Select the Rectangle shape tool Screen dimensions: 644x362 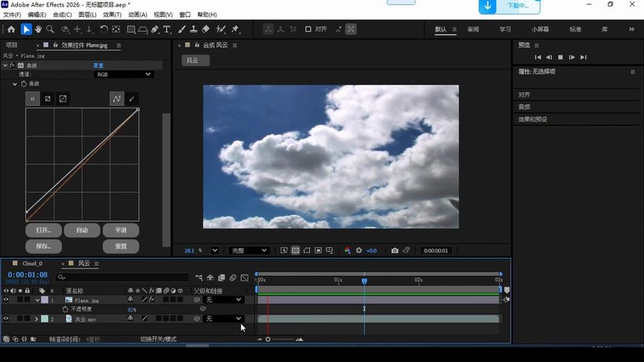[131, 29]
